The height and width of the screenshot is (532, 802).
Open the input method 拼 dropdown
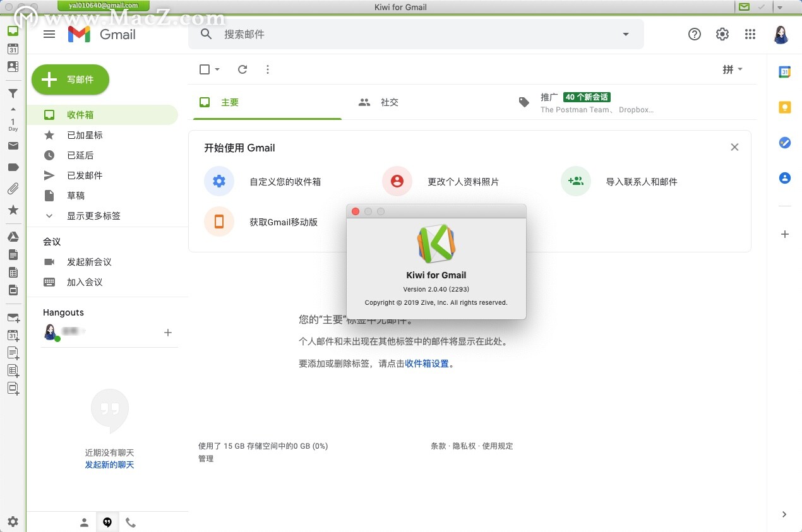(733, 69)
